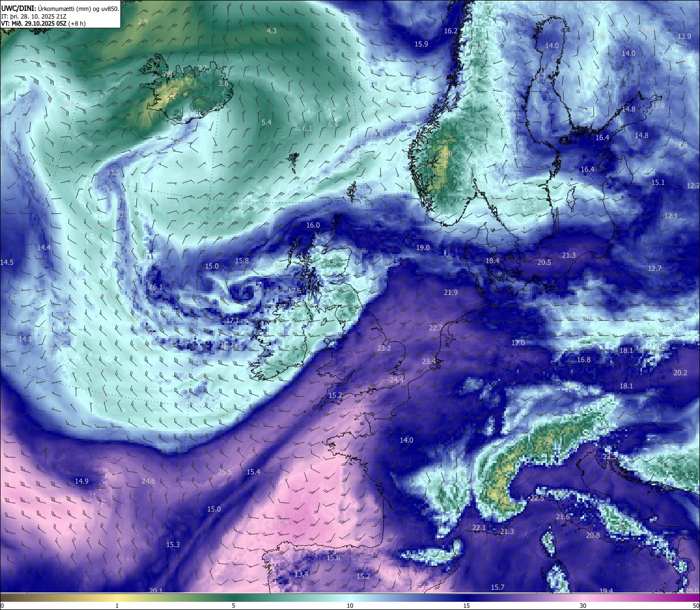
Task: Click the 23.4 value label
Action: coord(429,361)
